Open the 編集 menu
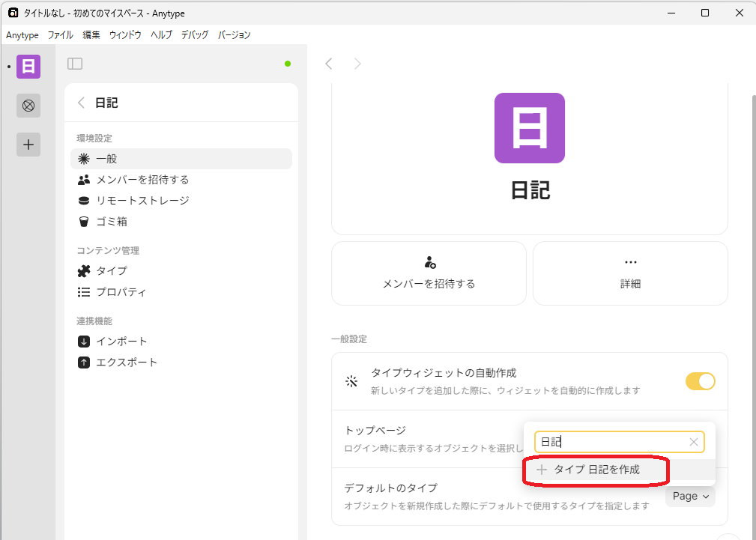 pos(91,34)
